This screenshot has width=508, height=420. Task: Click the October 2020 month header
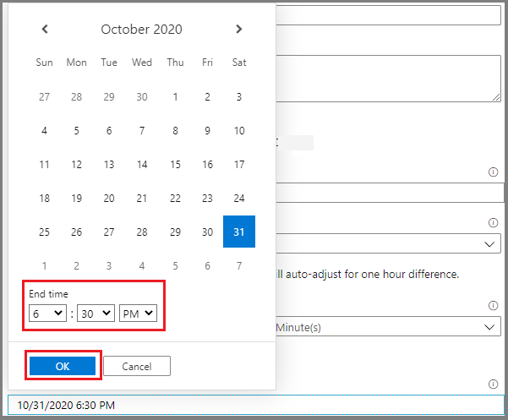[x=141, y=30]
